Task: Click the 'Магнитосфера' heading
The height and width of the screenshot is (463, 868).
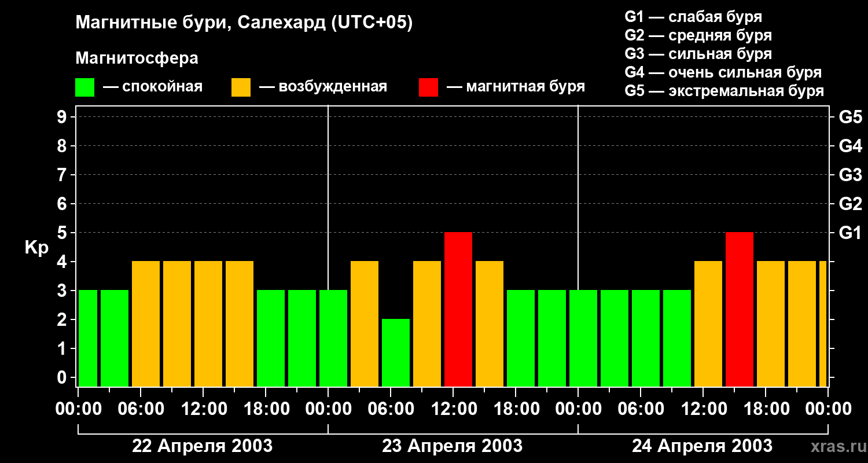Action: [137, 58]
